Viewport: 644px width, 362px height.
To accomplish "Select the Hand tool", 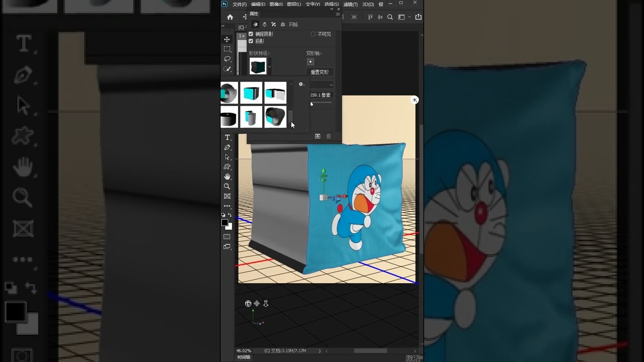I will point(227,176).
